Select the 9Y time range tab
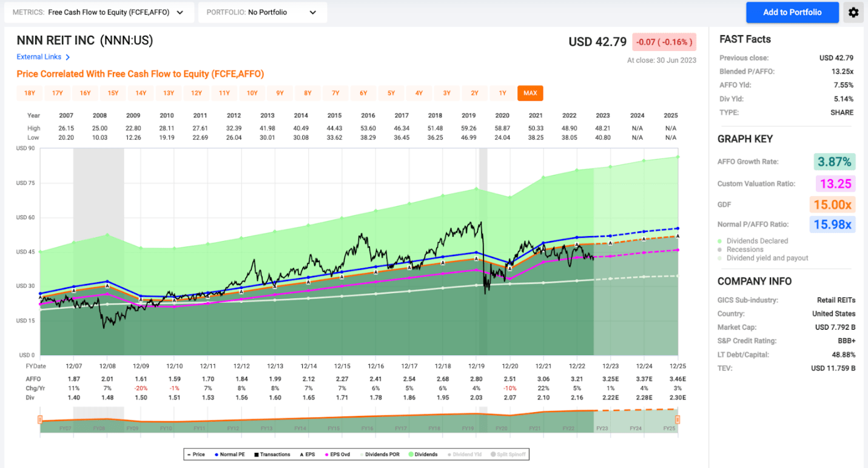Screen dimensions: 868x468 [x=280, y=93]
